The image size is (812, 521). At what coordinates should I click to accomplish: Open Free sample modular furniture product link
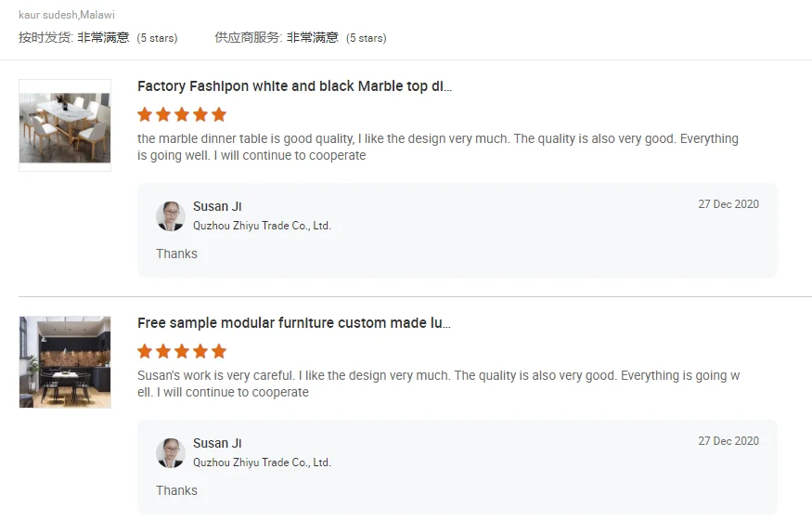click(294, 323)
